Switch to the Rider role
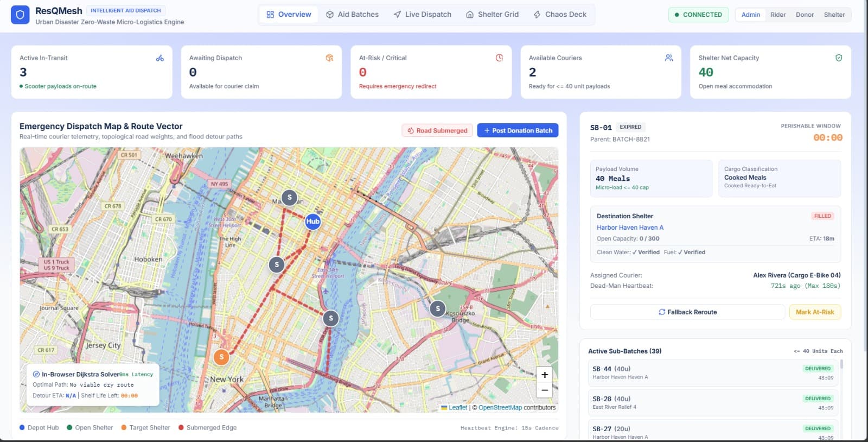The height and width of the screenshot is (442, 868). 778,15
